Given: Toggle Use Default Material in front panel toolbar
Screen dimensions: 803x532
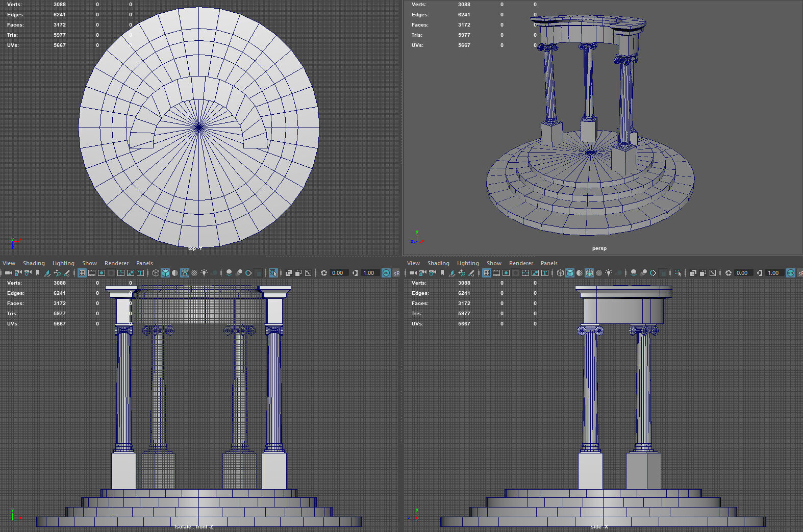Looking at the screenshot, I should point(175,273).
